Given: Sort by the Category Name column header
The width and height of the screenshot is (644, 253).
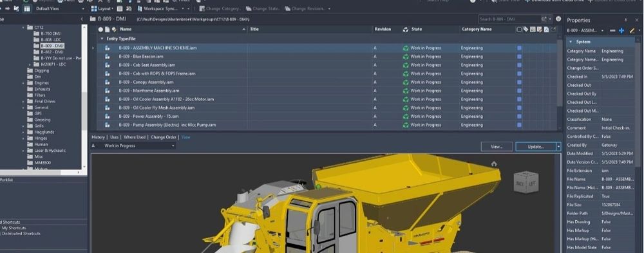Looking at the screenshot, I should 477,29.
